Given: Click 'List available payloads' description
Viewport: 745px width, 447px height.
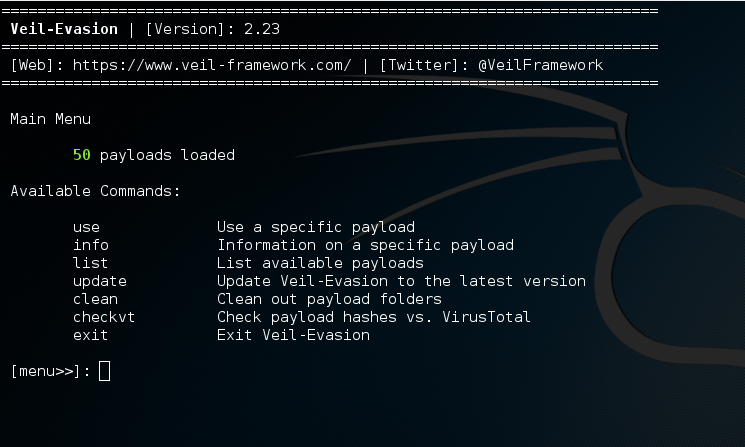Looking at the screenshot, I should [320, 263].
